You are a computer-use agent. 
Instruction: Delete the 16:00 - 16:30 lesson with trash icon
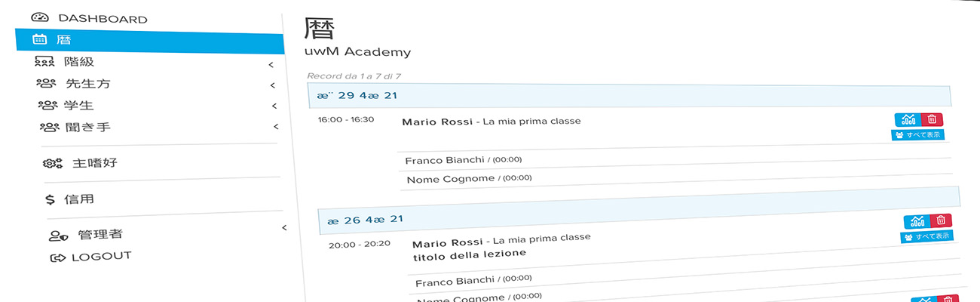(x=933, y=119)
